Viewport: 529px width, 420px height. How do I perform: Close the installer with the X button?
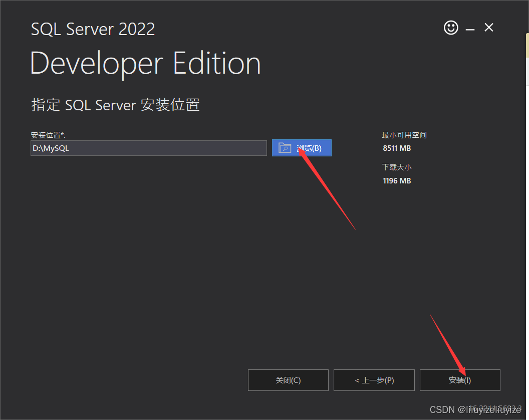pos(489,28)
